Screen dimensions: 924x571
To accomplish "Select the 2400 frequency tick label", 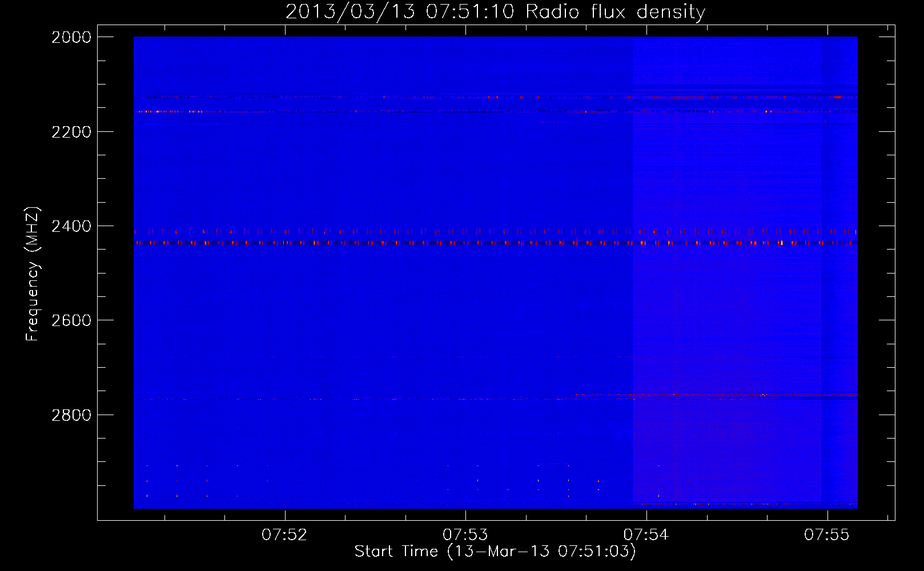I will pyautogui.click(x=71, y=227).
